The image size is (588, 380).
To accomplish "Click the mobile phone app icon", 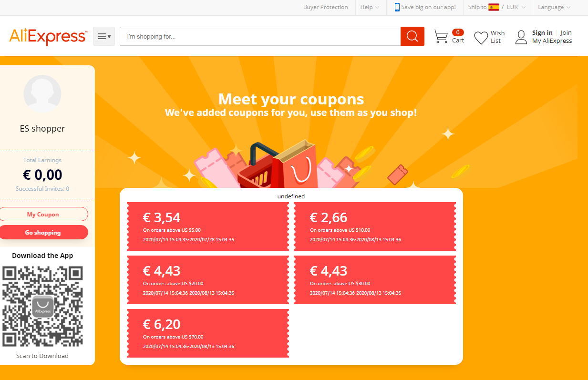I will (x=397, y=7).
